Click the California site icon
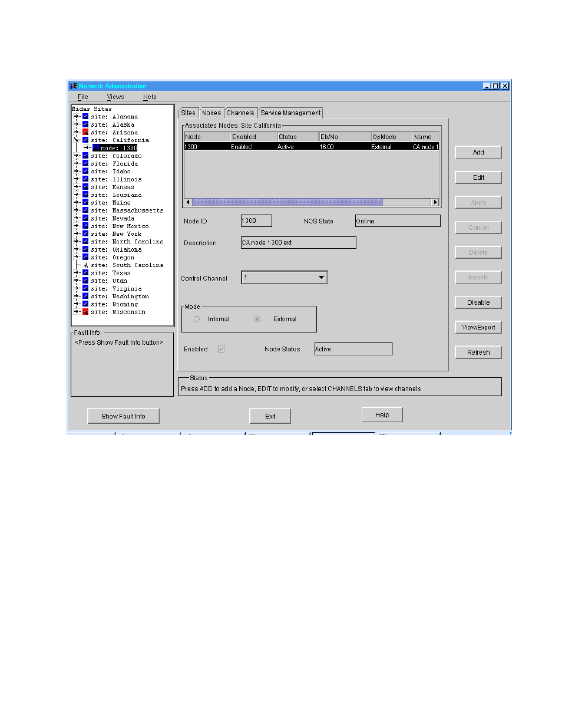 [85, 140]
